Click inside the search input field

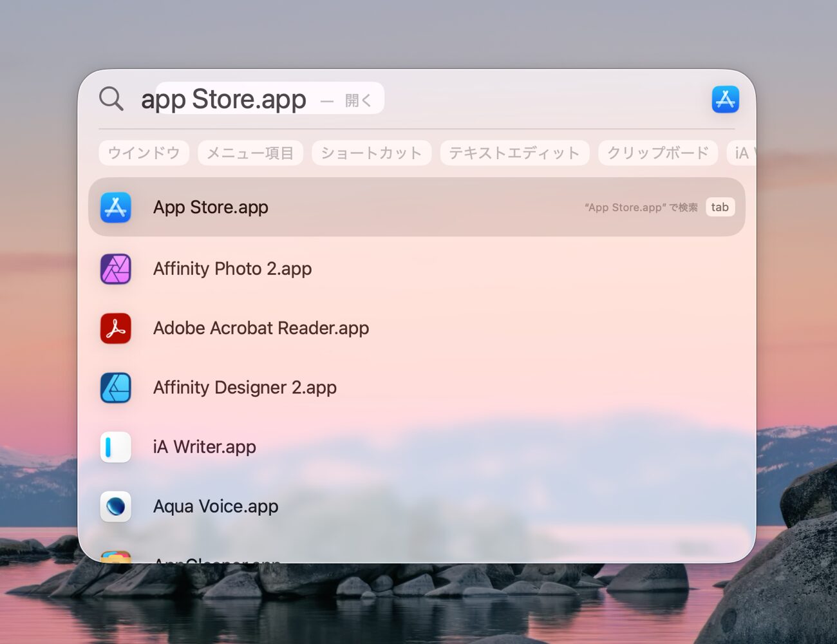(225, 99)
